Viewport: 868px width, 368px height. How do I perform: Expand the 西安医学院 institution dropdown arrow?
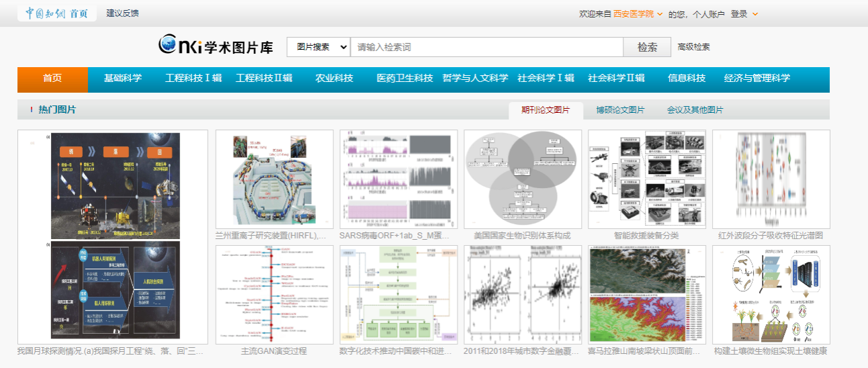660,14
